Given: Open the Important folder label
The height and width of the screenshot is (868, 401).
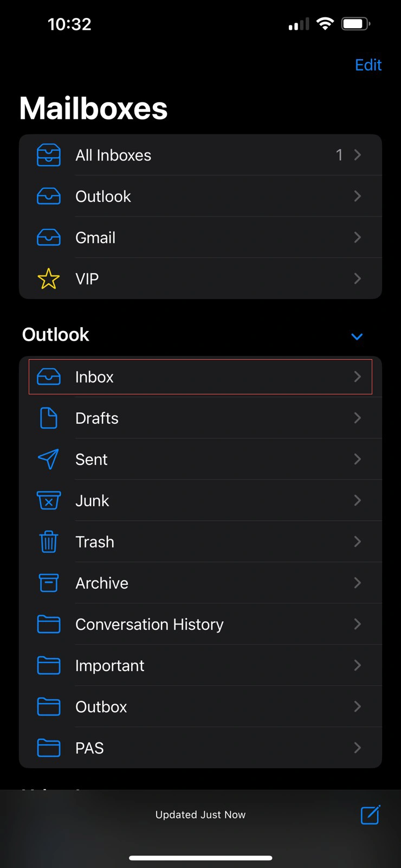Looking at the screenshot, I should click(110, 666).
